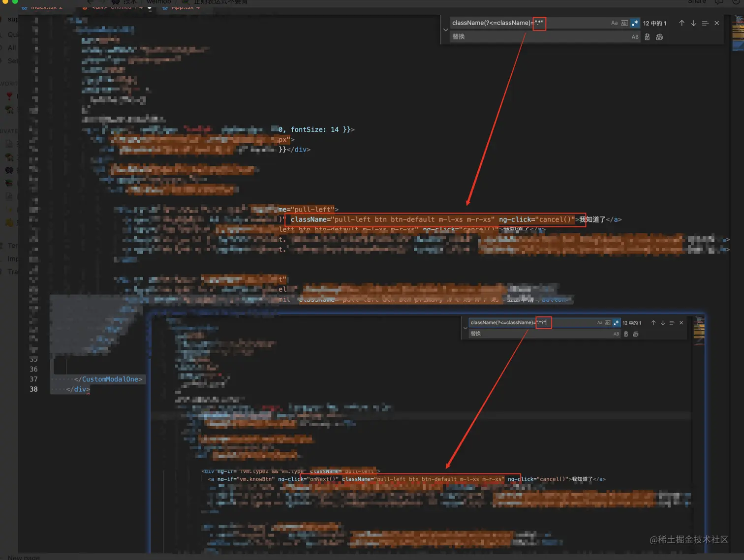This screenshot has width=744, height=560.
Task: Click the 我知道了 text in the lower editor
Action: point(582,479)
